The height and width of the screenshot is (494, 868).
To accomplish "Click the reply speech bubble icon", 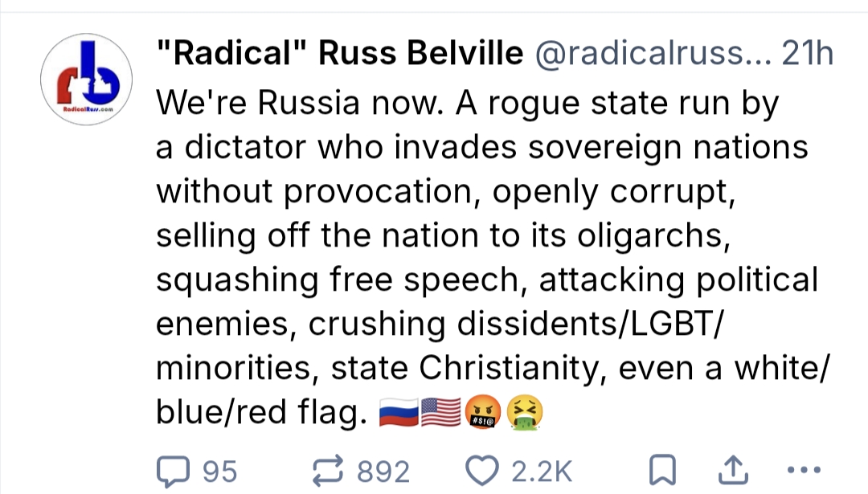I will click(171, 472).
